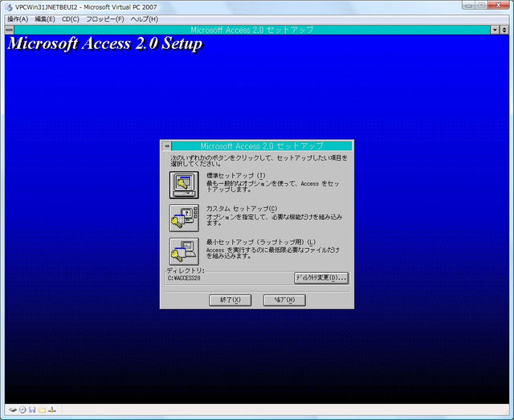This screenshot has height=420, width=514.
Task: Open the ヘルプ(H) menu in Virtual PC
Action: [145, 19]
